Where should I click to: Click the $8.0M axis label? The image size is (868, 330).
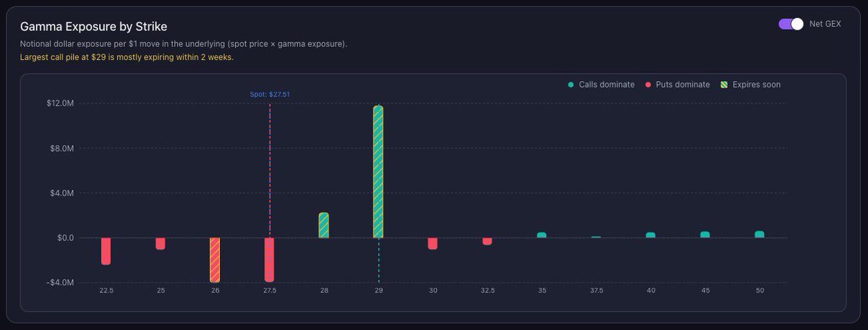[61, 148]
